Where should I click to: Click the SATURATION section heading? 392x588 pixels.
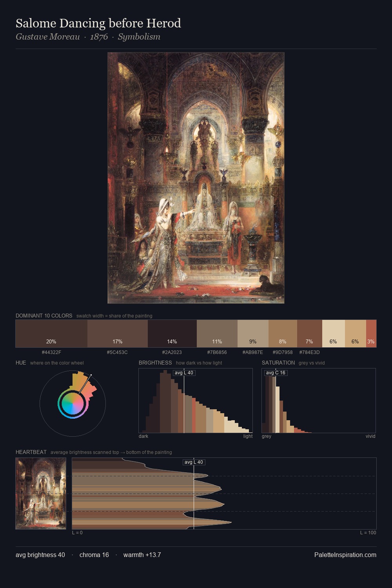[x=278, y=363]
